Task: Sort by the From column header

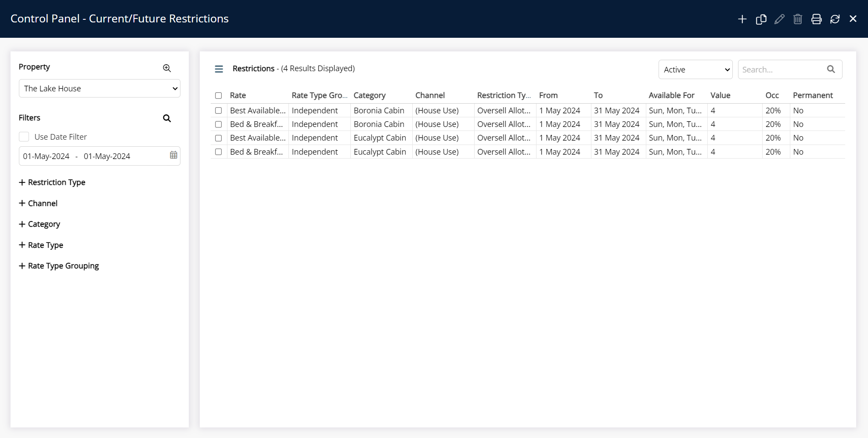Action: (x=548, y=95)
